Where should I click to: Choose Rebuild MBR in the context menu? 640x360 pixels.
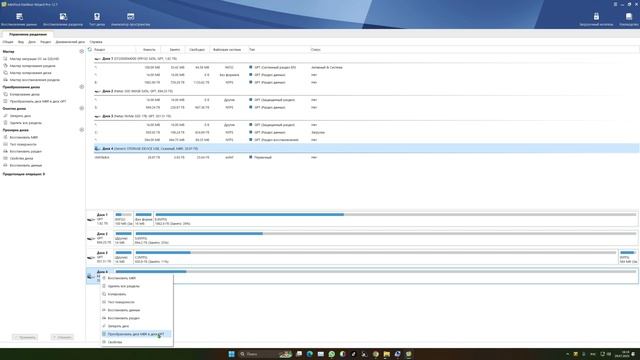[x=137, y=278]
